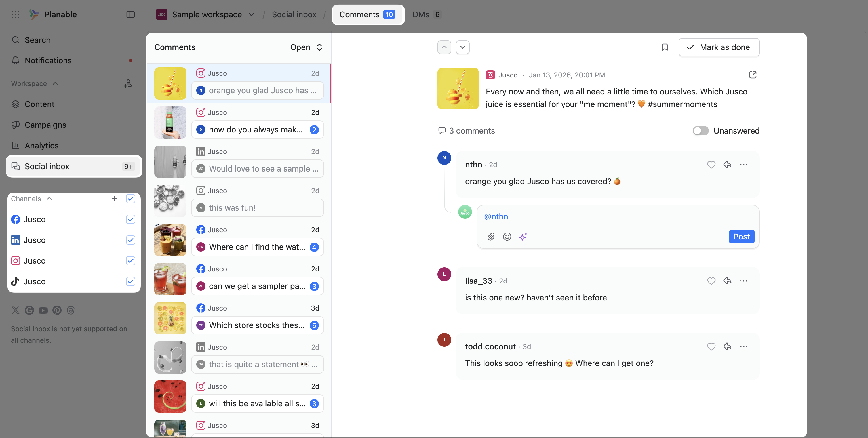This screenshot has height=438, width=868.
Task: Switch to the DMs tab
Action: coord(426,14)
